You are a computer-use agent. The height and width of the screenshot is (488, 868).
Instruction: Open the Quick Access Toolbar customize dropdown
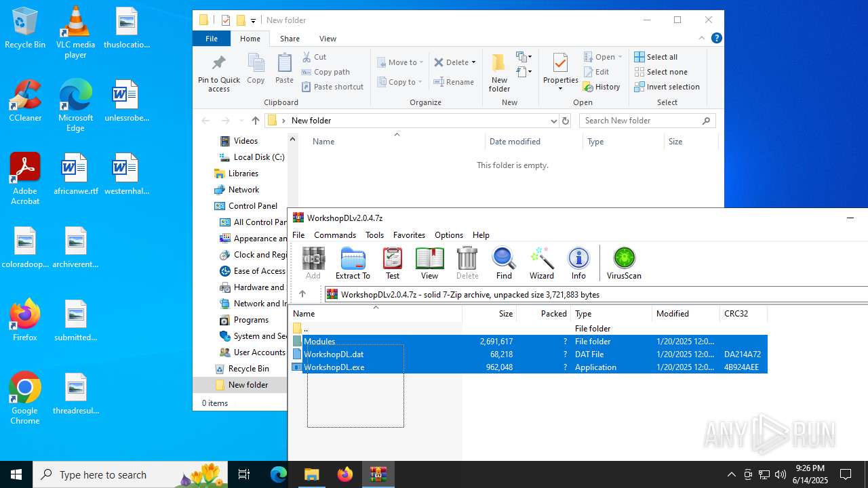click(x=253, y=20)
